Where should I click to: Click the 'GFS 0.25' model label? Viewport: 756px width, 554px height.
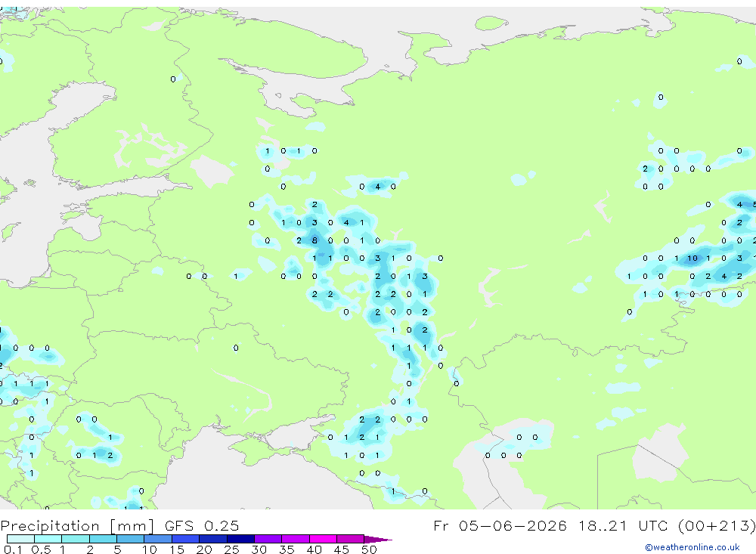click(202, 526)
